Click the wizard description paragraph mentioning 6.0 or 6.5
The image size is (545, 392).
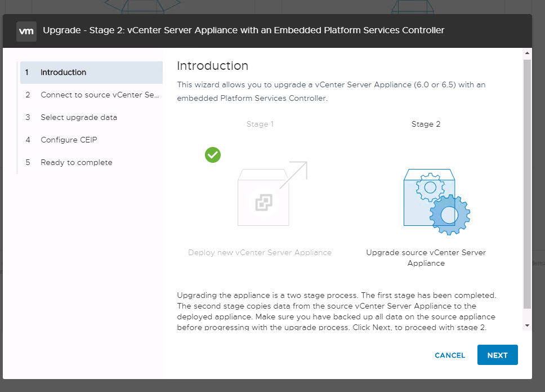(x=331, y=91)
